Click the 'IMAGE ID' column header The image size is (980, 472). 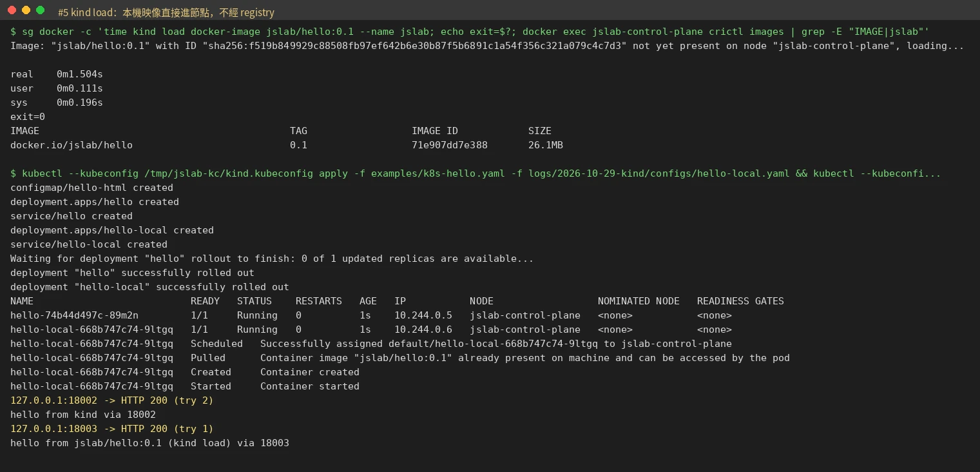pyautogui.click(x=435, y=131)
